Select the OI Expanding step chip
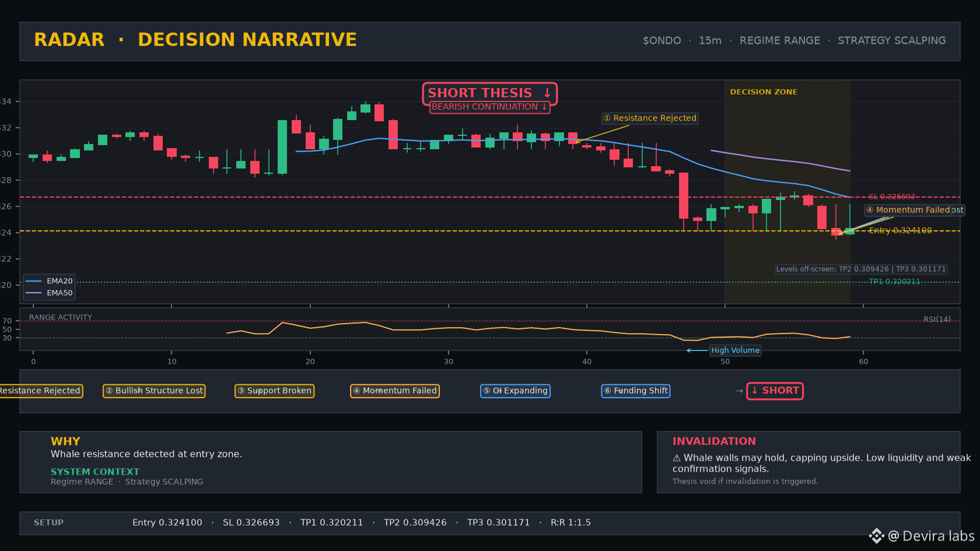980x551 pixels. pyautogui.click(x=515, y=391)
